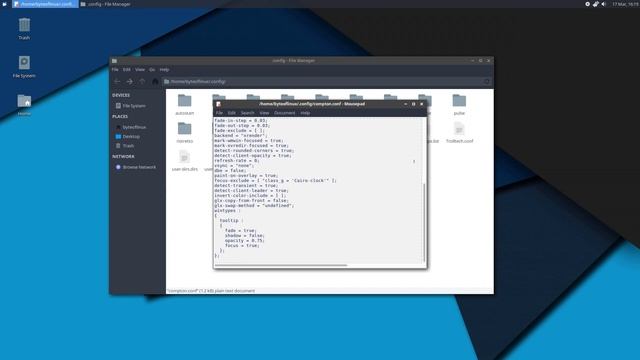The height and width of the screenshot is (360, 640).
Task: Open Document menu in Mousepad
Action: [x=284, y=113]
